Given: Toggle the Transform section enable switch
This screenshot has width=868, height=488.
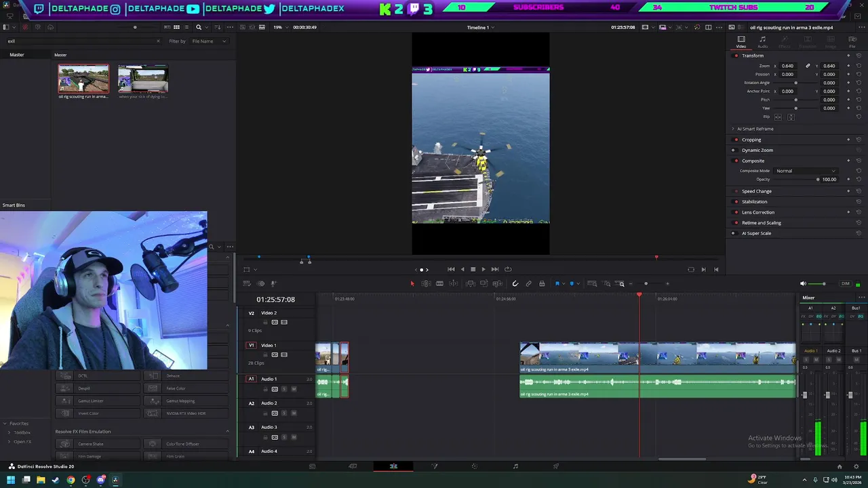Looking at the screenshot, I should (x=736, y=56).
